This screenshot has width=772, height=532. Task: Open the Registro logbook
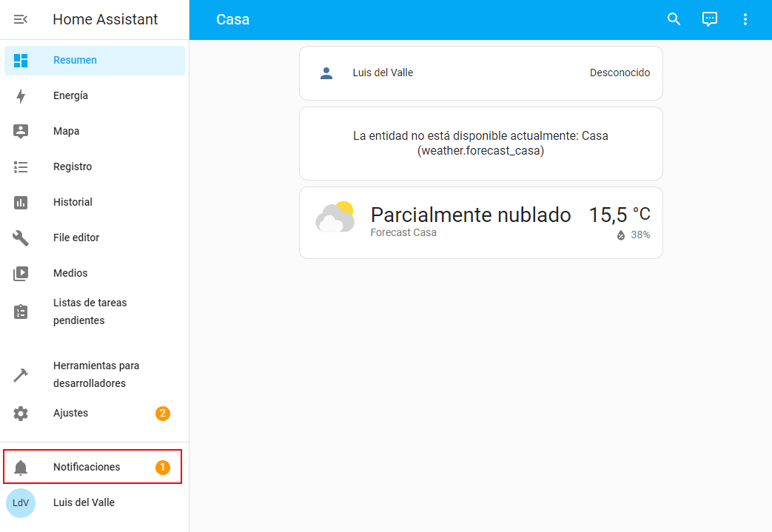point(95,166)
